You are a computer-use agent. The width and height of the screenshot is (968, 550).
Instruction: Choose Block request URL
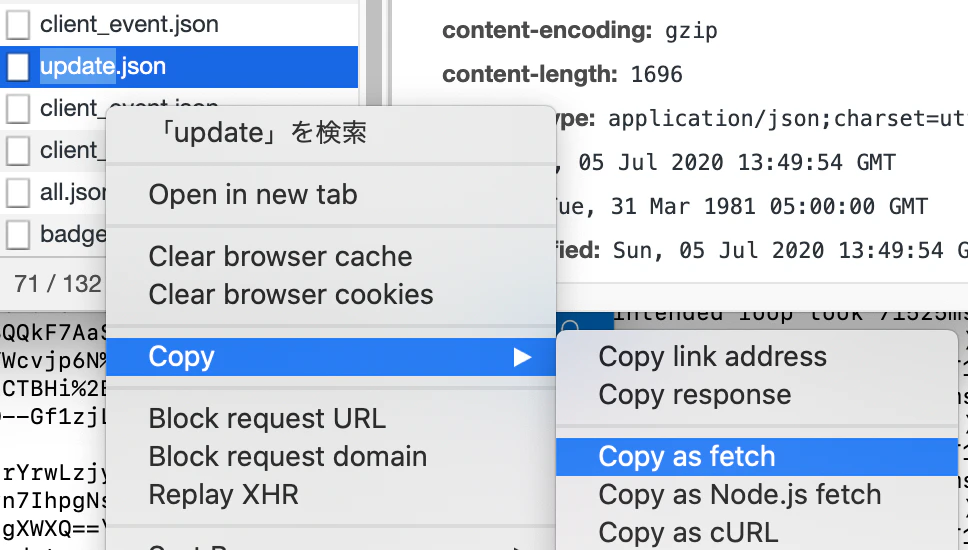[267, 419]
